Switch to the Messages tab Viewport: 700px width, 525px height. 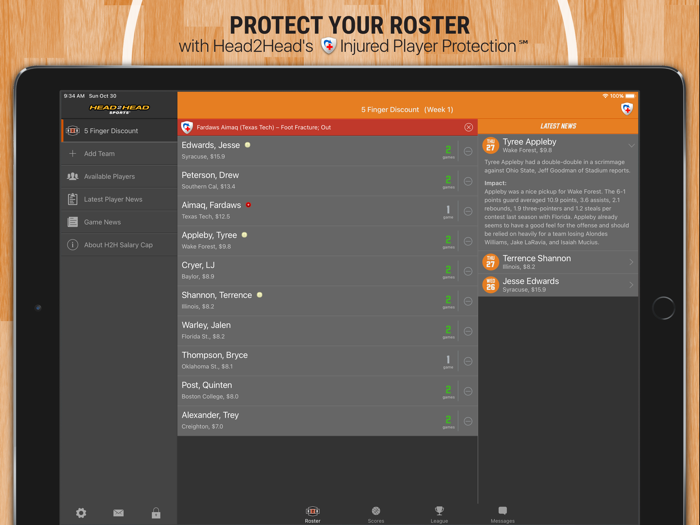point(503,514)
